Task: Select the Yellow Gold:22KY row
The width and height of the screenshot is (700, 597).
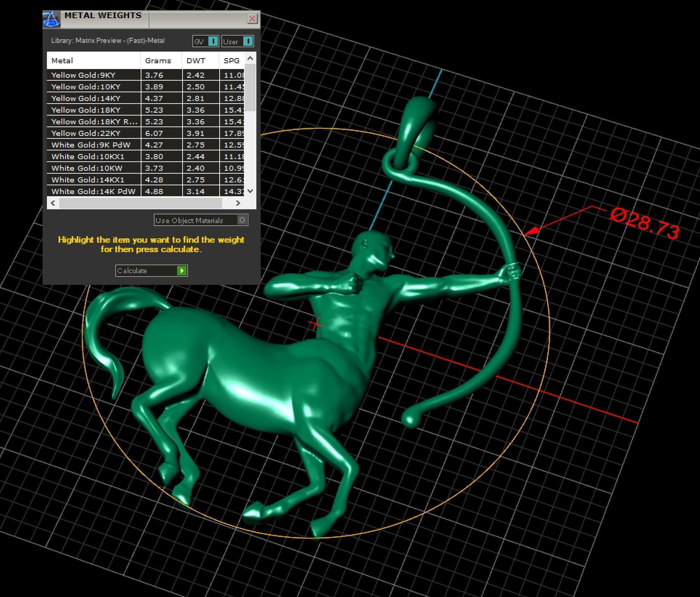Action: [93, 133]
